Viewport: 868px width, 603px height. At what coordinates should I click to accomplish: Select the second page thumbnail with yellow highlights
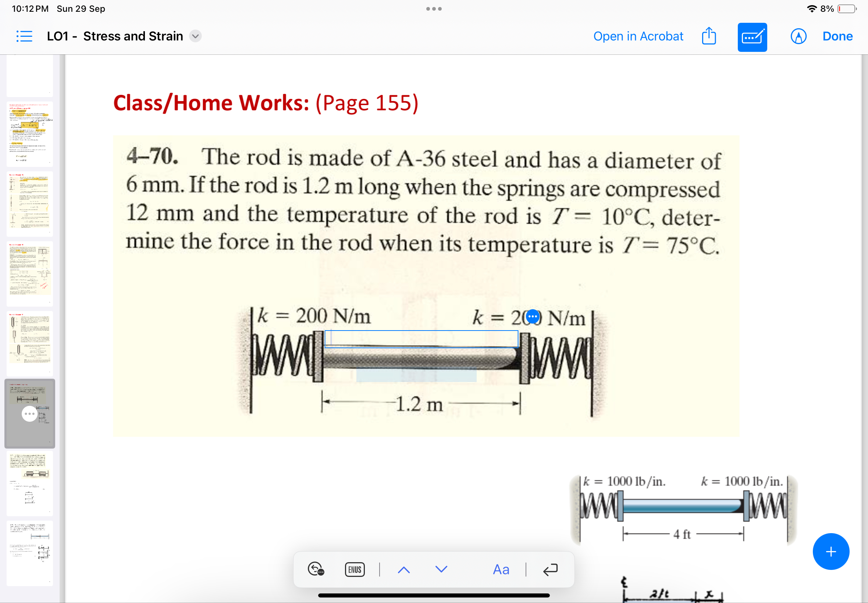point(29,134)
